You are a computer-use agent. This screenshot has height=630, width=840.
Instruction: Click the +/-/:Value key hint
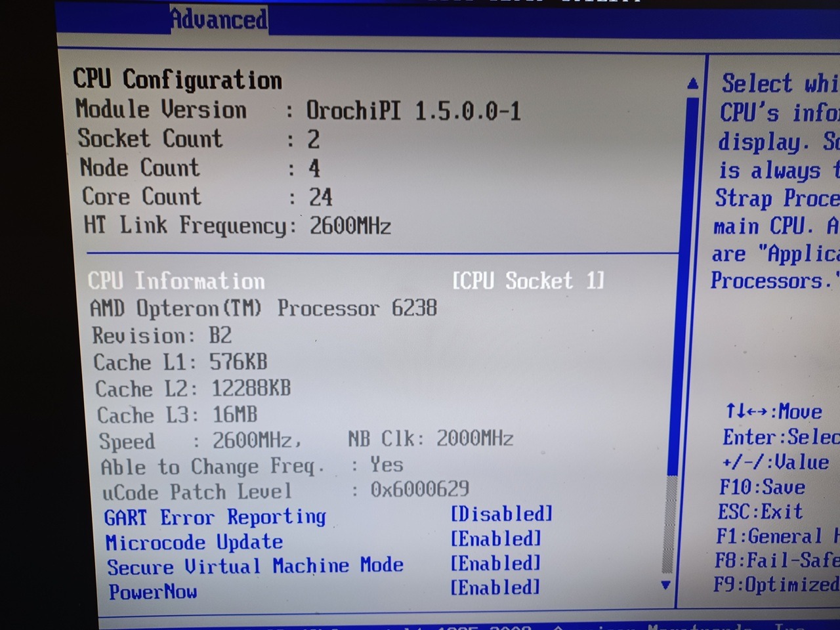pyautogui.click(x=775, y=462)
